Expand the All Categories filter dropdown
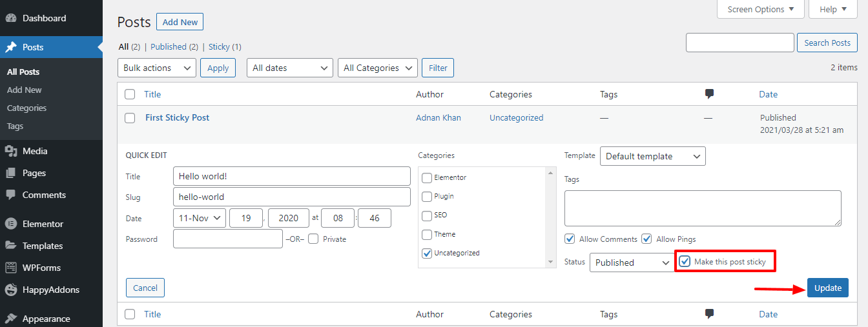Image resolution: width=868 pixels, height=327 pixels. click(x=378, y=68)
